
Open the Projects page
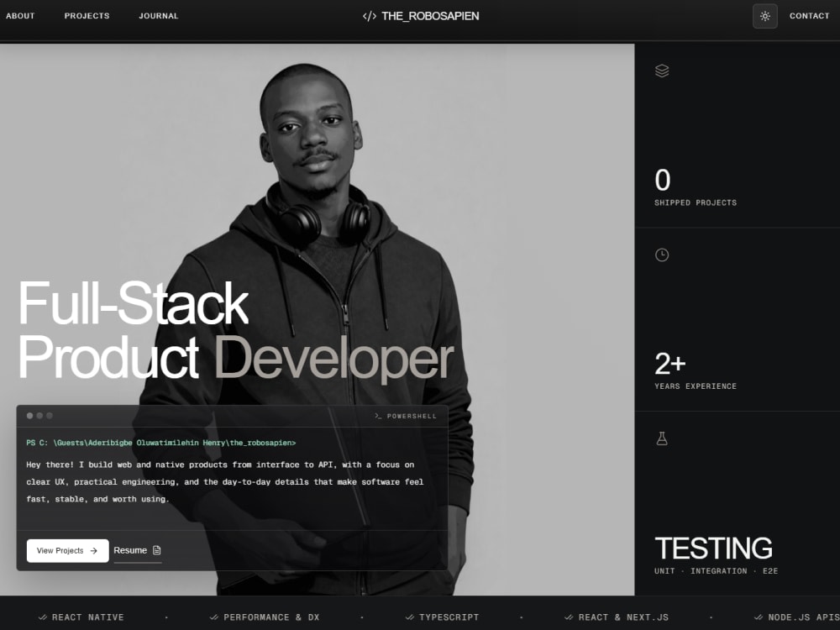pyautogui.click(x=87, y=16)
